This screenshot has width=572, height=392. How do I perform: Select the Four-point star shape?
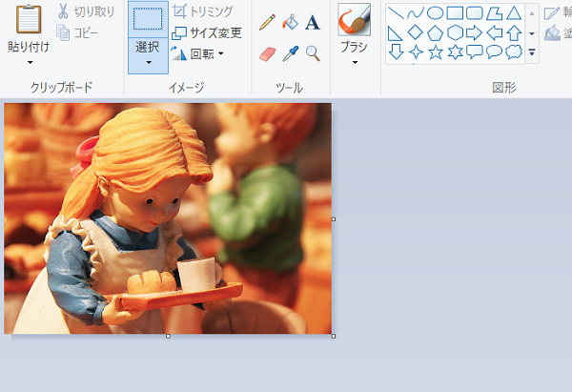click(x=416, y=52)
